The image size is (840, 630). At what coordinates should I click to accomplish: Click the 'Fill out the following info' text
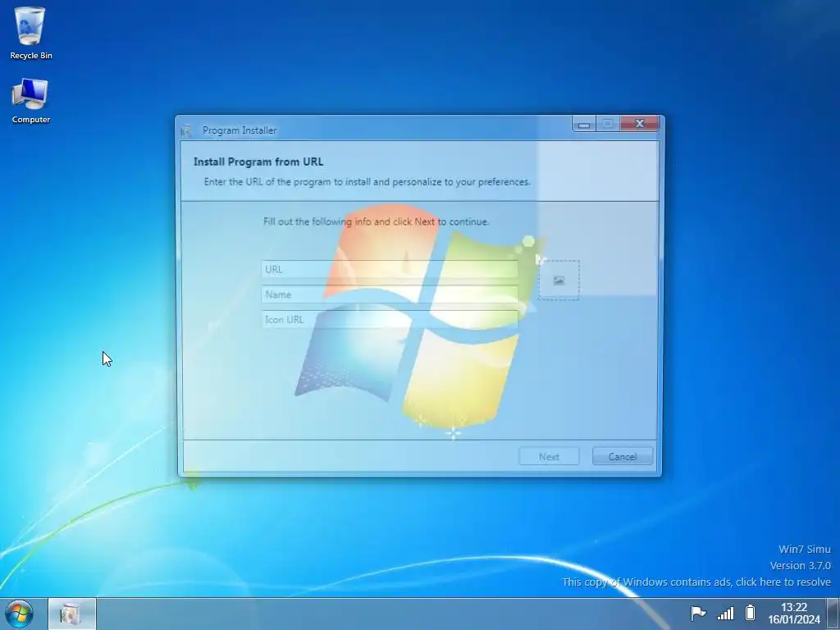[376, 221]
